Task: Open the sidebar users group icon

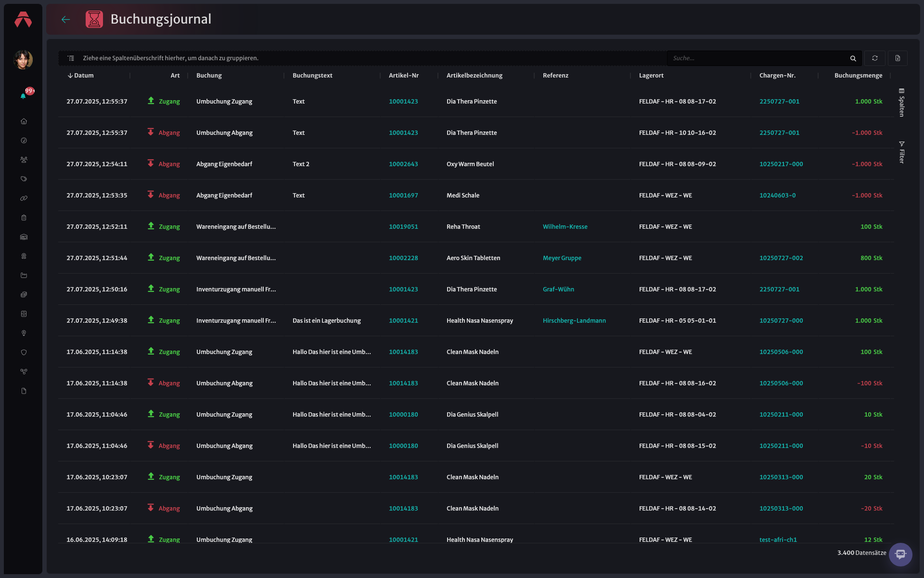Action: [x=24, y=160]
